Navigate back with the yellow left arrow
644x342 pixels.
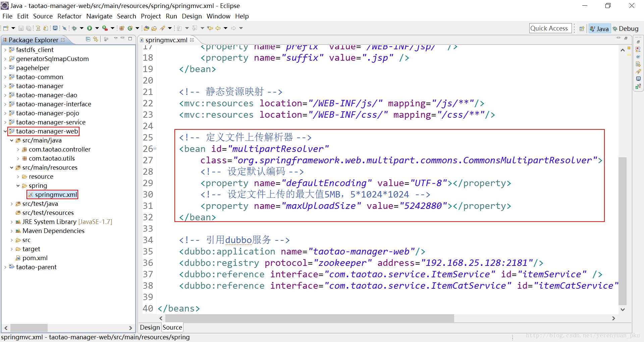(x=218, y=28)
